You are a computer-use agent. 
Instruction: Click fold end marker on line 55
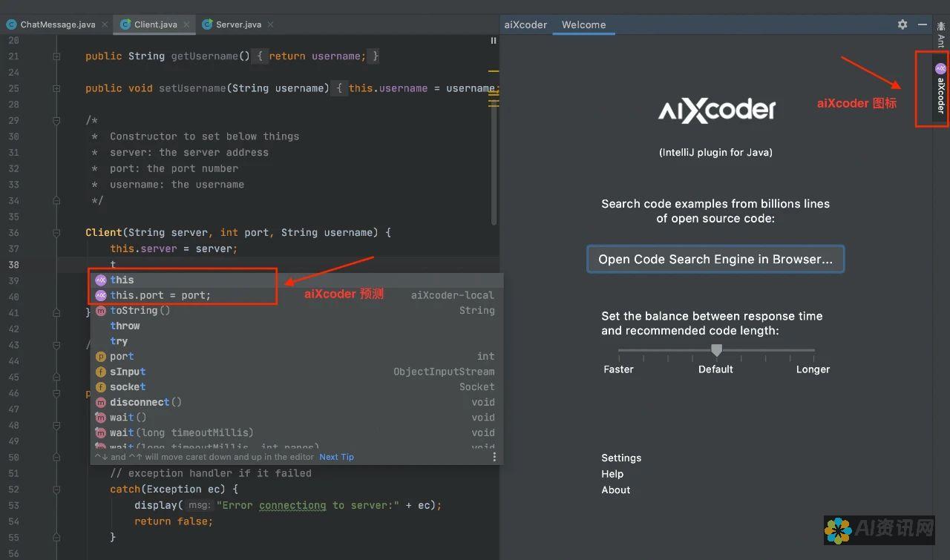pyautogui.click(x=56, y=537)
